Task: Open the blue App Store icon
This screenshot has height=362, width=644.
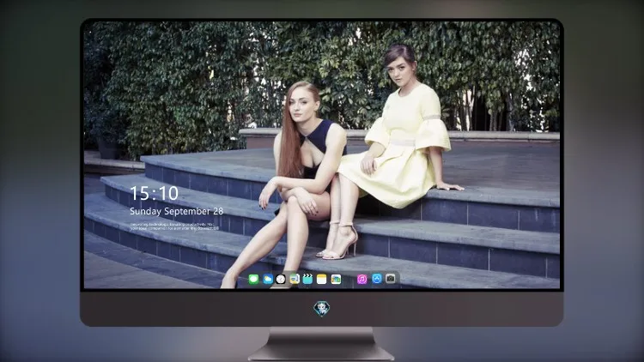Action: [x=377, y=279]
